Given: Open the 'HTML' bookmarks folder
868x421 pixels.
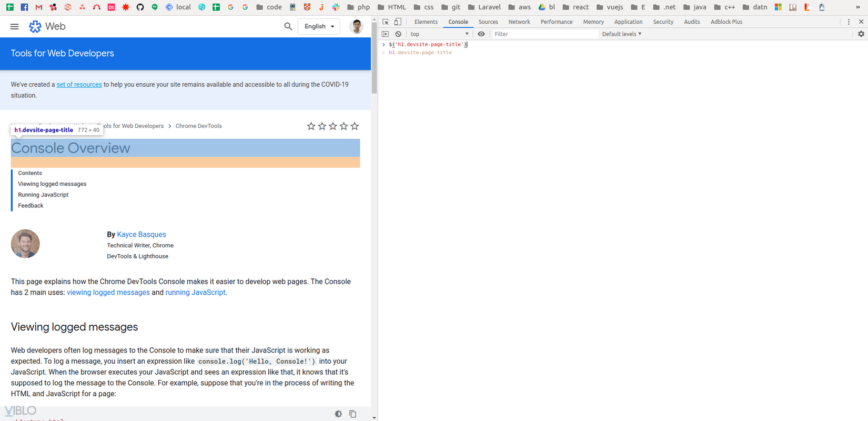Looking at the screenshot, I should (391, 7).
